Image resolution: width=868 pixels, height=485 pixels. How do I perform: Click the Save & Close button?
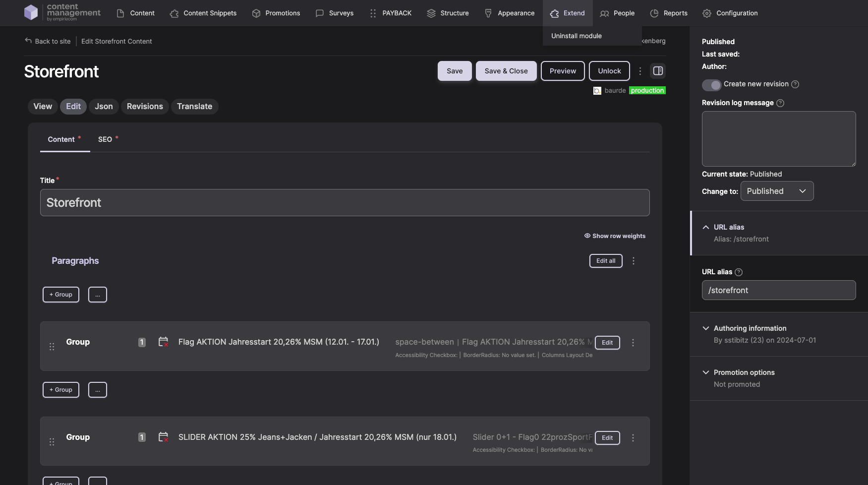pos(506,71)
